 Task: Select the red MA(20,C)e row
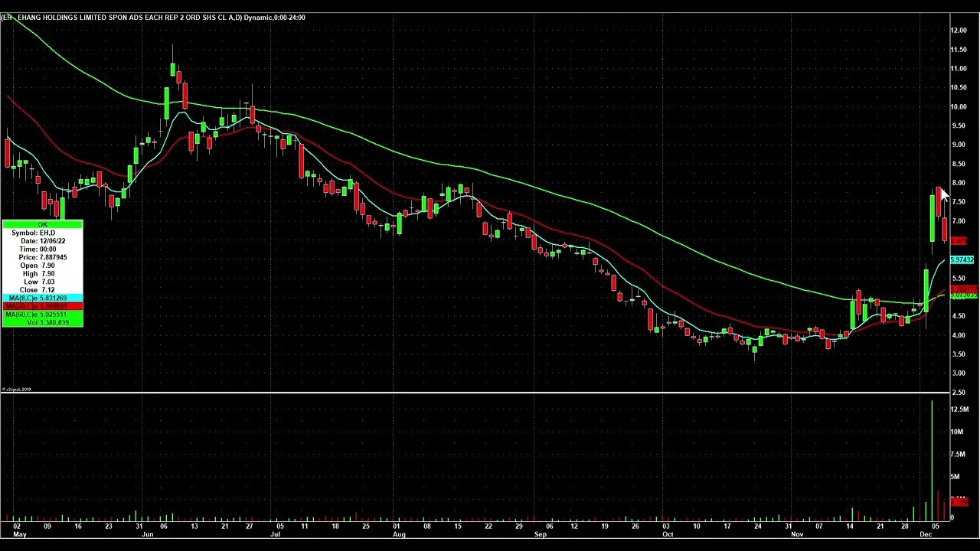click(42, 306)
